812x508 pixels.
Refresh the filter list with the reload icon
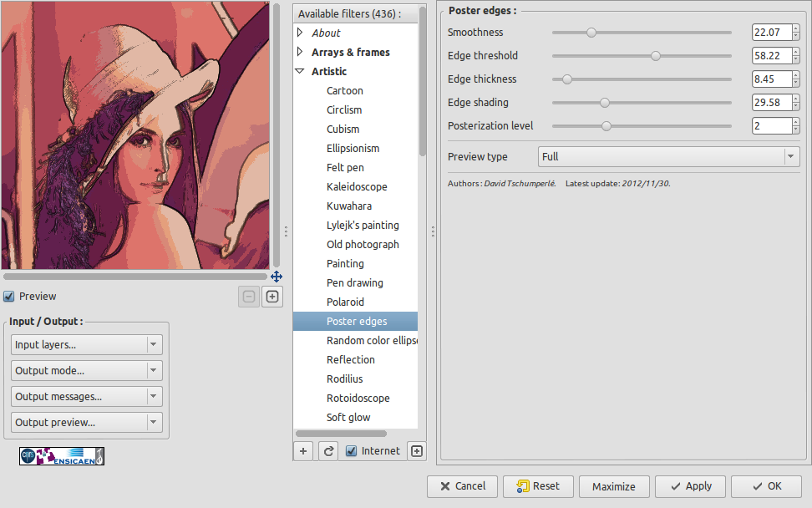point(329,451)
